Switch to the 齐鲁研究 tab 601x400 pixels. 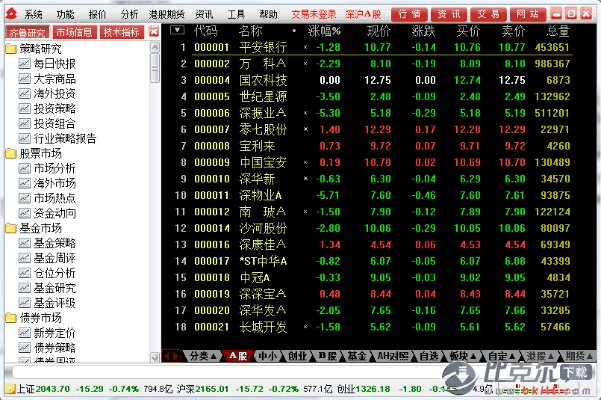click(27, 33)
